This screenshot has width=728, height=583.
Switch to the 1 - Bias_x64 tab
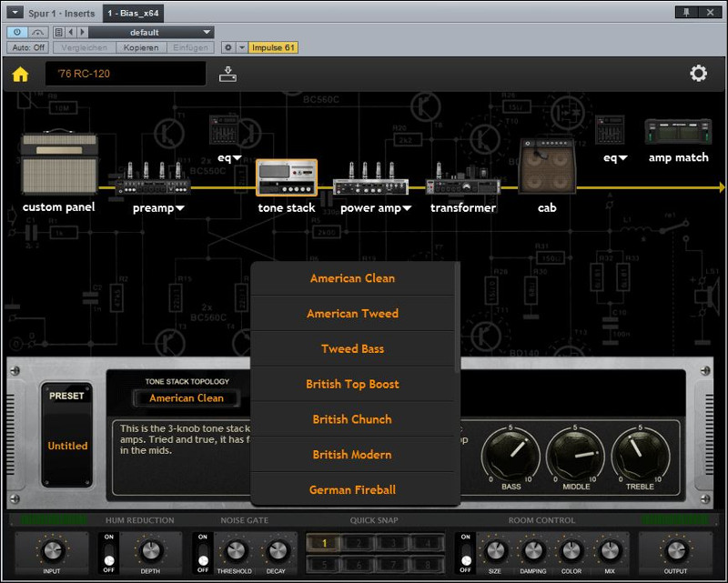coord(133,13)
